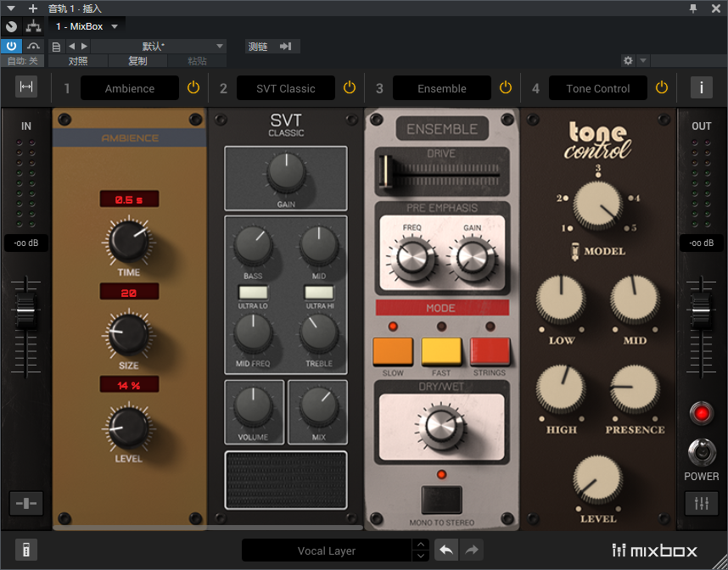Toggle the ULTRA LO switch
Screen dimensions: 728x570
253,293
